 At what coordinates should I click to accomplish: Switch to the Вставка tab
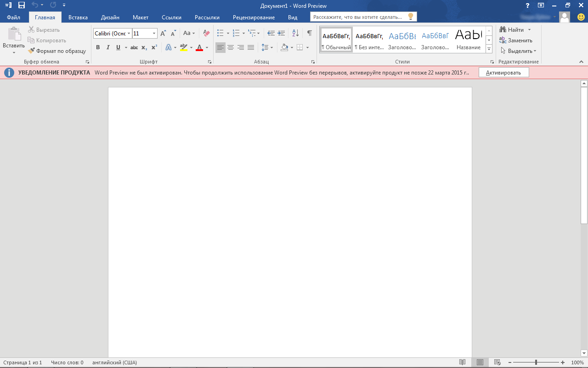78,17
